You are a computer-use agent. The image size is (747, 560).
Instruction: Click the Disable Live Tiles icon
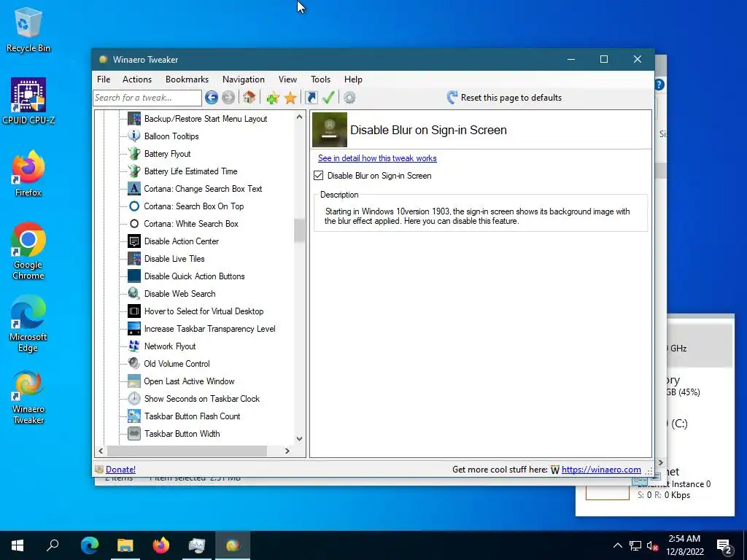pyautogui.click(x=134, y=259)
